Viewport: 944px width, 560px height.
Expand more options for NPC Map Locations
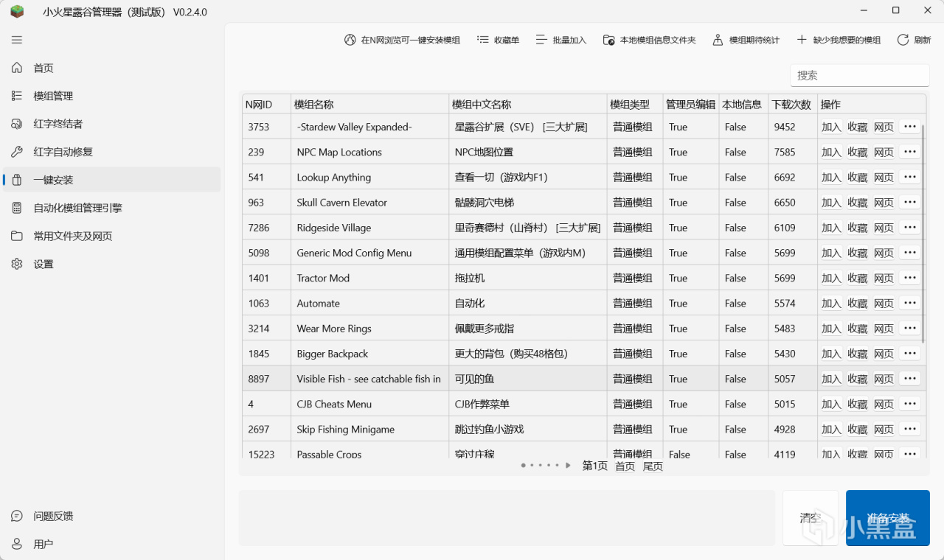tap(909, 152)
